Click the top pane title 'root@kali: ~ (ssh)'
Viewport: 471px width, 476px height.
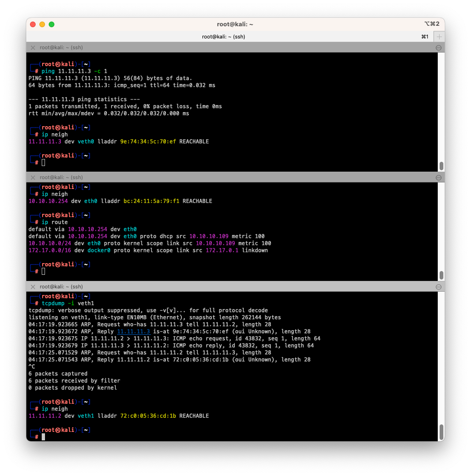point(61,48)
